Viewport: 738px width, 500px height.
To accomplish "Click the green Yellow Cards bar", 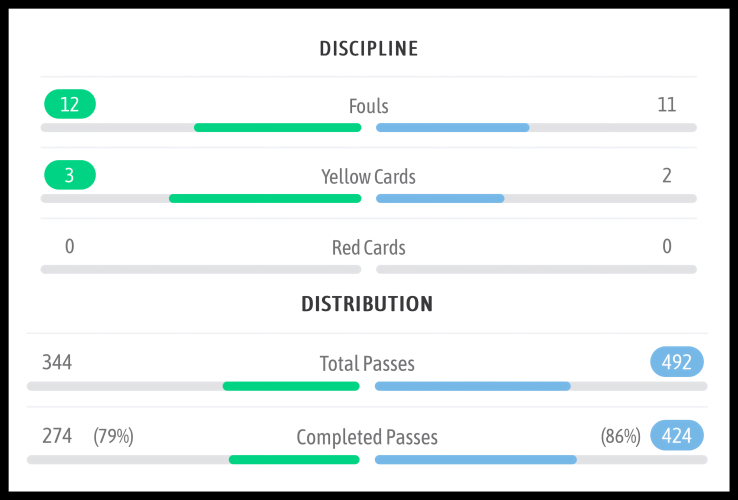I will [265, 198].
